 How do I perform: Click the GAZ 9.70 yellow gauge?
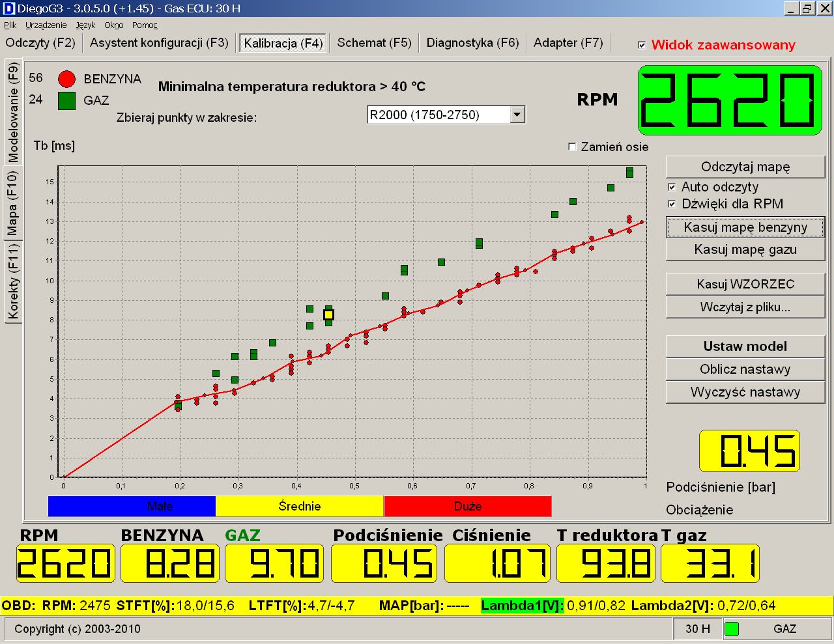click(x=275, y=563)
